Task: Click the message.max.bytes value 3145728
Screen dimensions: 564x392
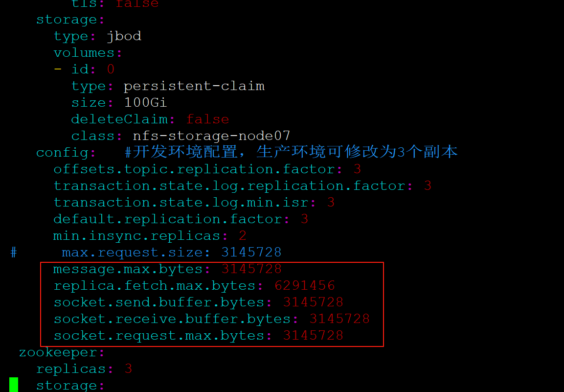Action: (x=251, y=269)
